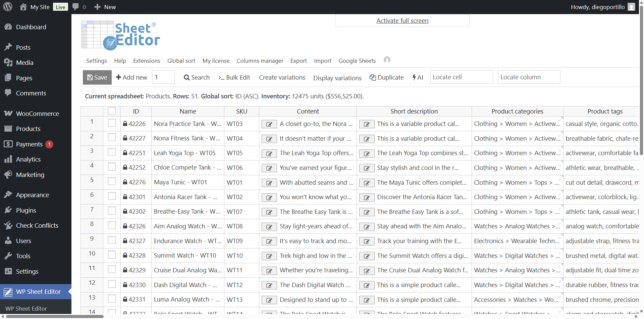Click the lock icon beside ID 42226
The image size is (644, 319).
coord(125,124)
